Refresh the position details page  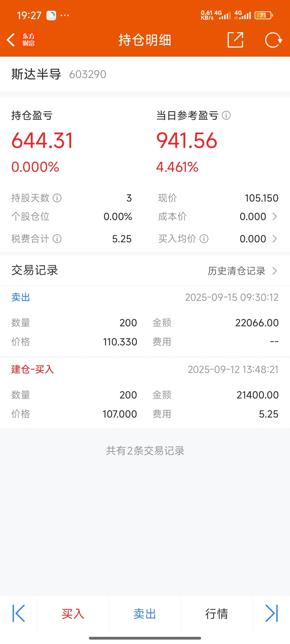click(x=273, y=40)
